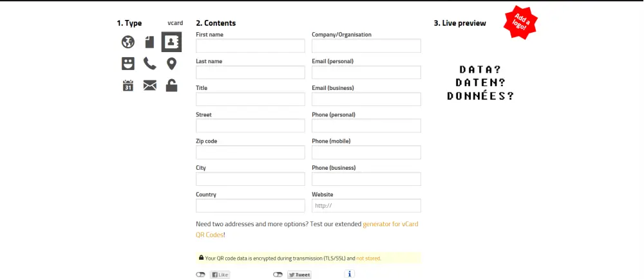
Task: Choose the email envelope QR type
Action: click(x=150, y=85)
